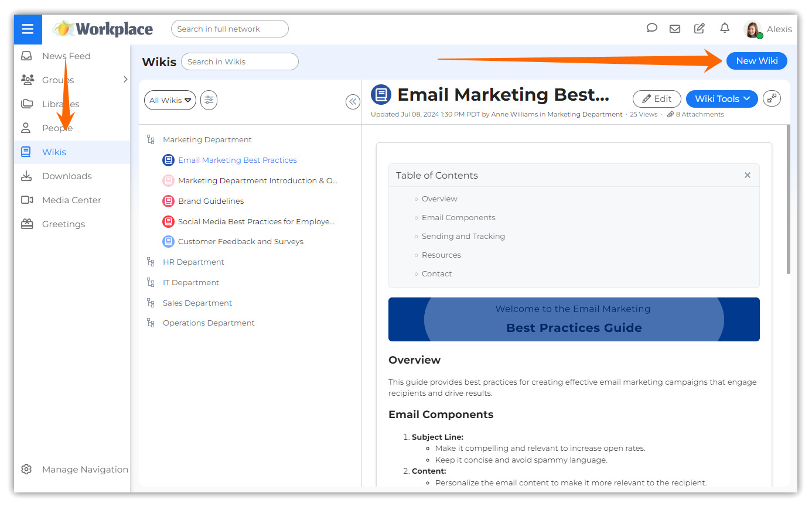Click the wiki content vertical scrollbar

[788, 199]
